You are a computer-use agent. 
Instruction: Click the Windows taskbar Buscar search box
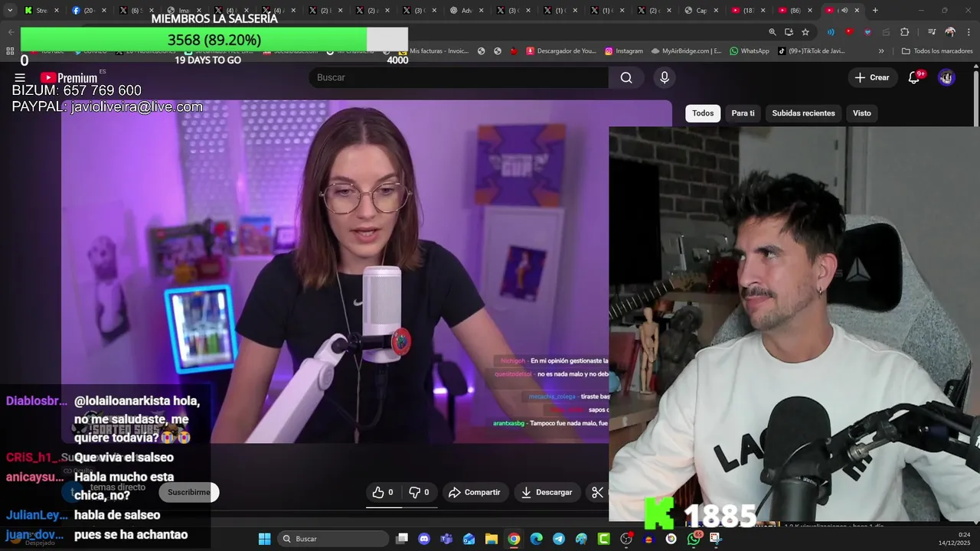point(332,539)
